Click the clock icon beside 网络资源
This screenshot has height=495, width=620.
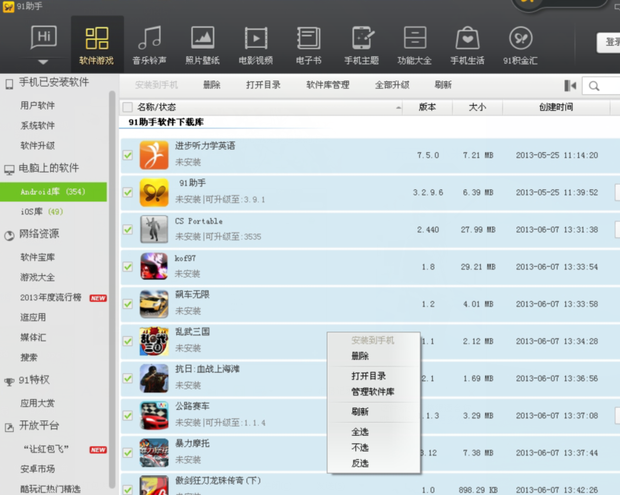tap(9, 236)
